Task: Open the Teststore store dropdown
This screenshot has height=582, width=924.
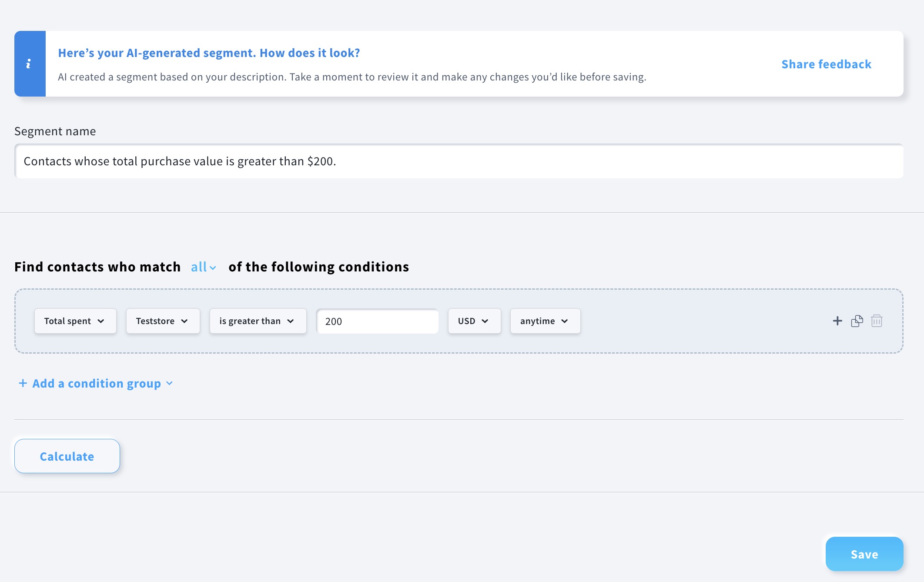Action: click(x=163, y=321)
